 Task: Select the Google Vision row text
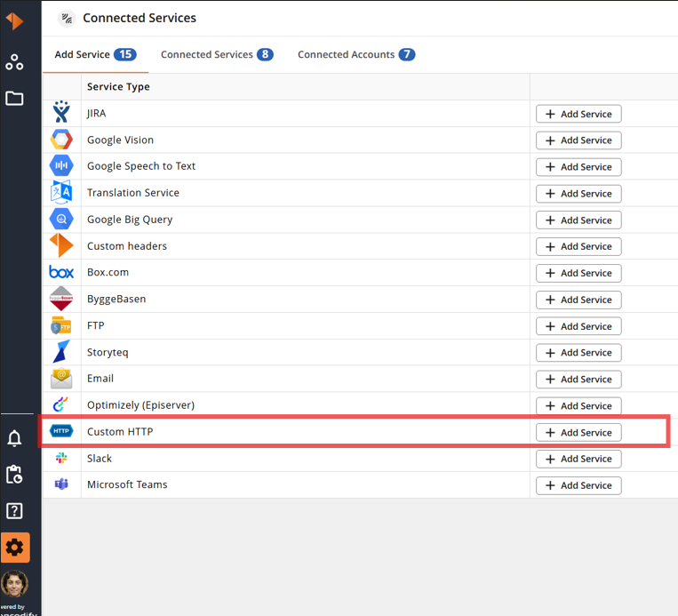click(120, 140)
